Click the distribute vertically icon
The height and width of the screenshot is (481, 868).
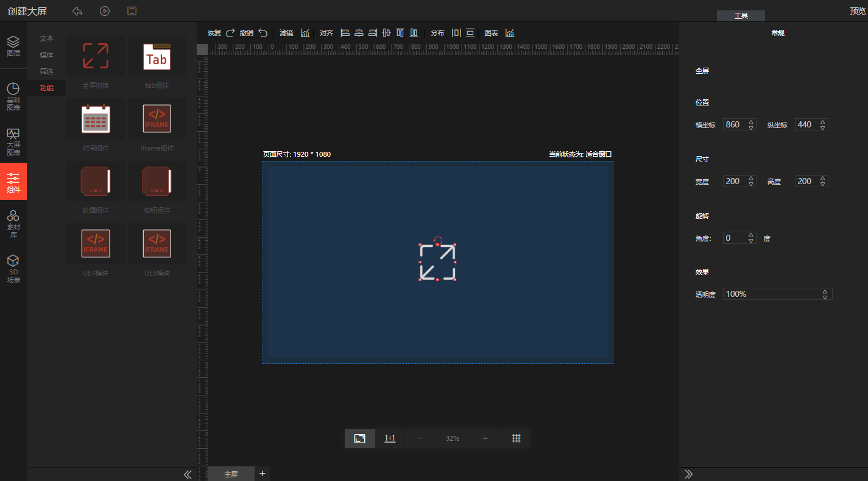click(x=470, y=33)
